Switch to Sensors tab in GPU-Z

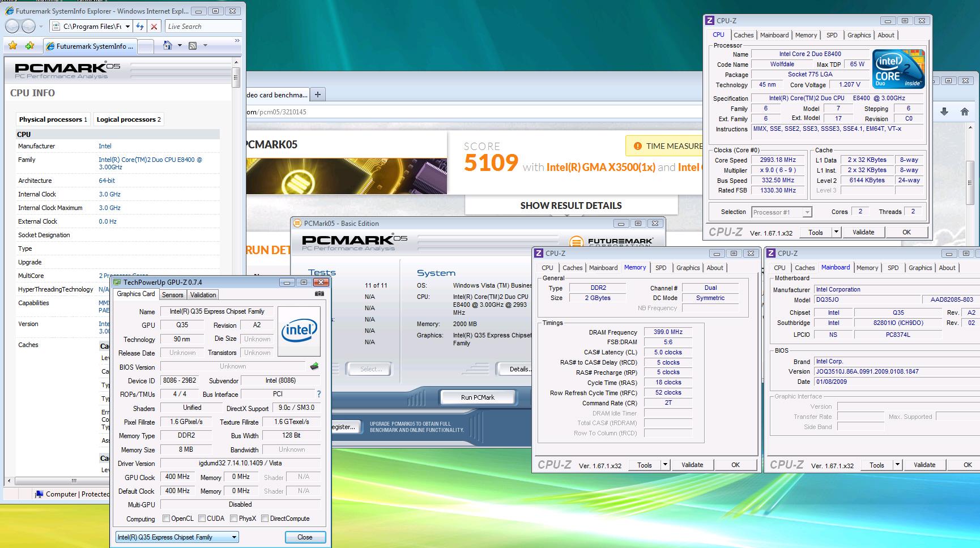click(x=172, y=294)
